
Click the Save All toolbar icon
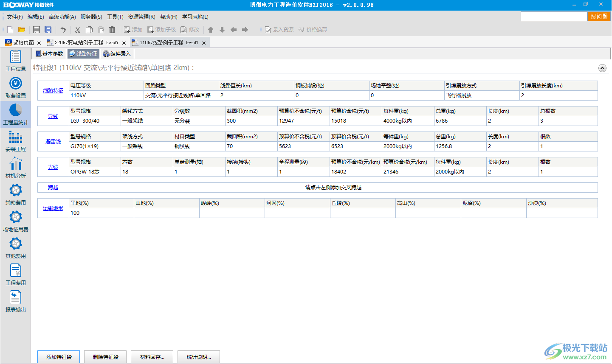pos(48,30)
